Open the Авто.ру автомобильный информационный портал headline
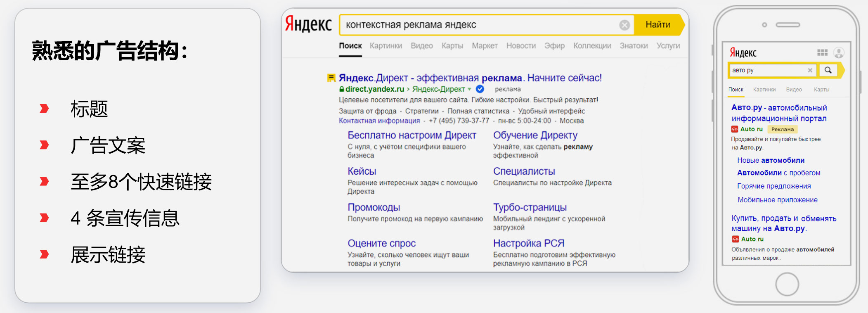The image size is (868, 313). click(x=779, y=113)
